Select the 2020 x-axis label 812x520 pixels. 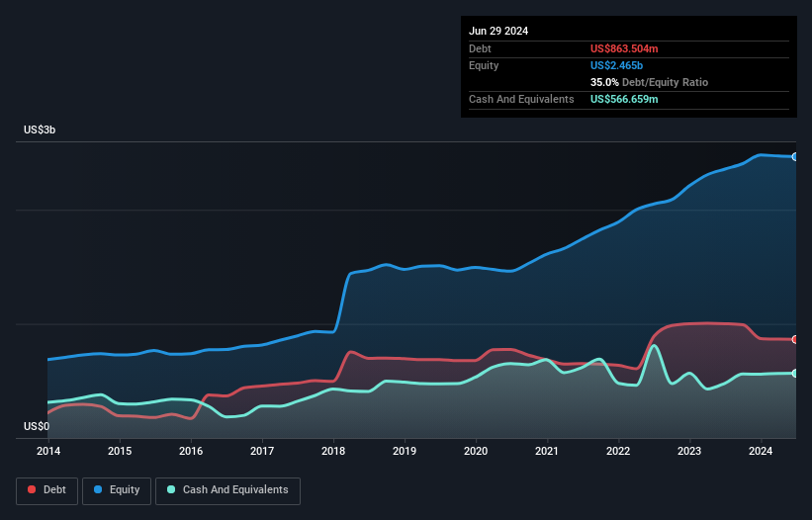pos(476,451)
